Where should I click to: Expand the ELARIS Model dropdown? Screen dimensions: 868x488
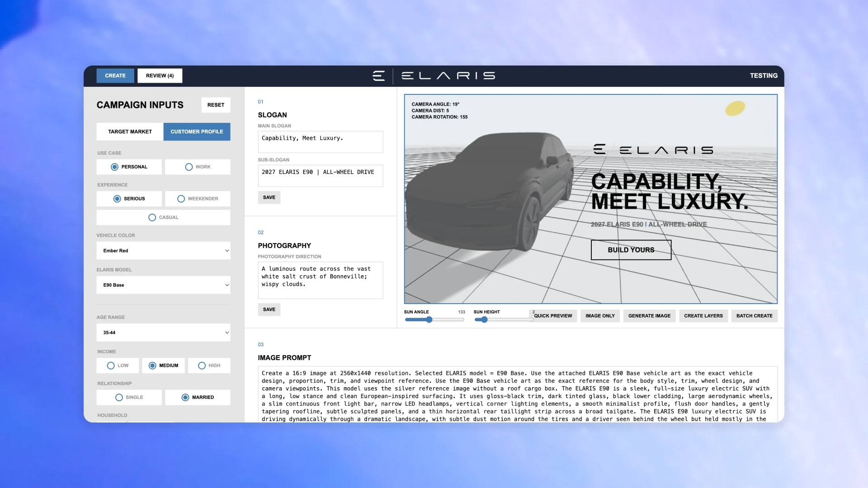[x=163, y=285]
